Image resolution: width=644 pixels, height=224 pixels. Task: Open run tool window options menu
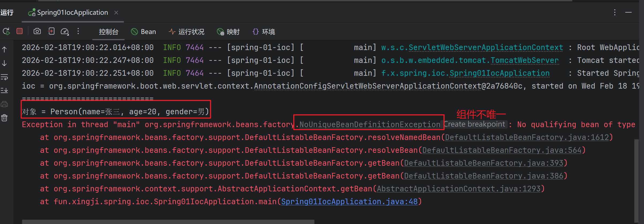(x=615, y=13)
